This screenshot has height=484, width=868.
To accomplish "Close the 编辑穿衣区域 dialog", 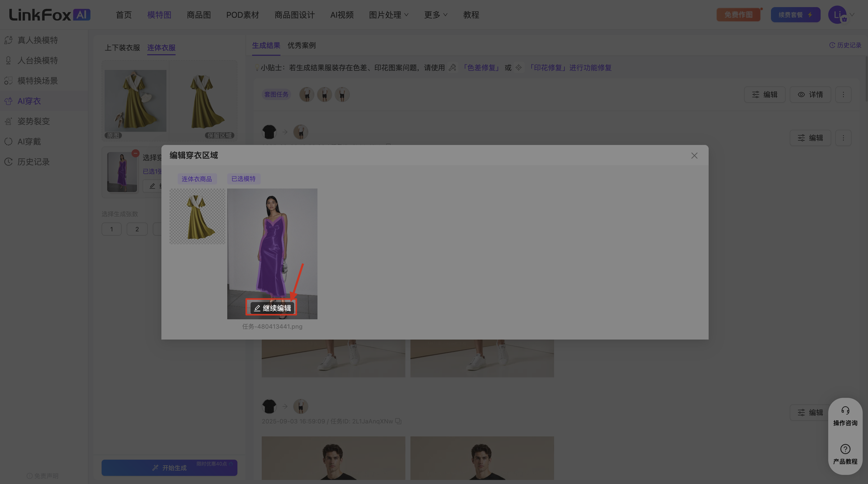I will [x=694, y=156].
